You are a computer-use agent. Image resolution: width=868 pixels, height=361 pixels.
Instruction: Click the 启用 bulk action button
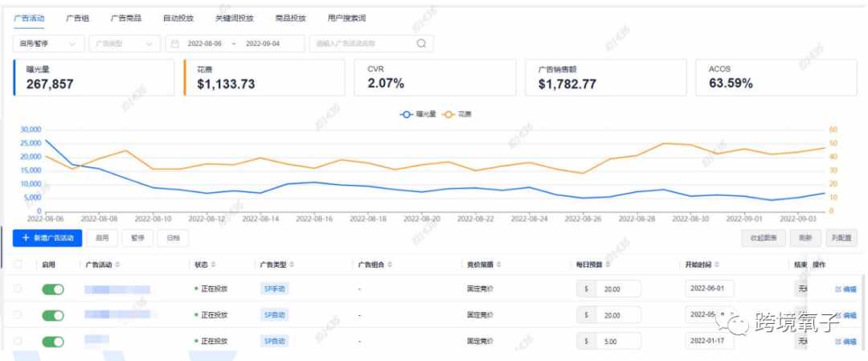coord(102,238)
